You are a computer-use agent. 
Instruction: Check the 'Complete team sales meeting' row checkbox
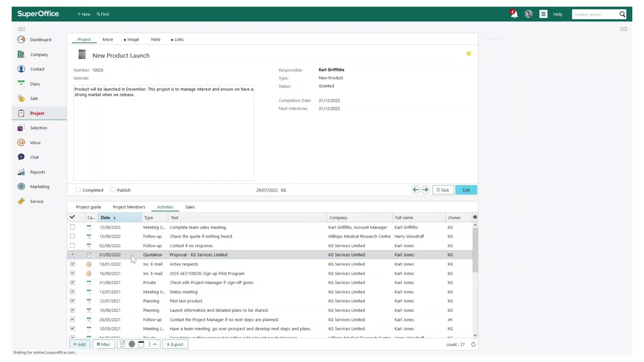click(x=72, y=227)
